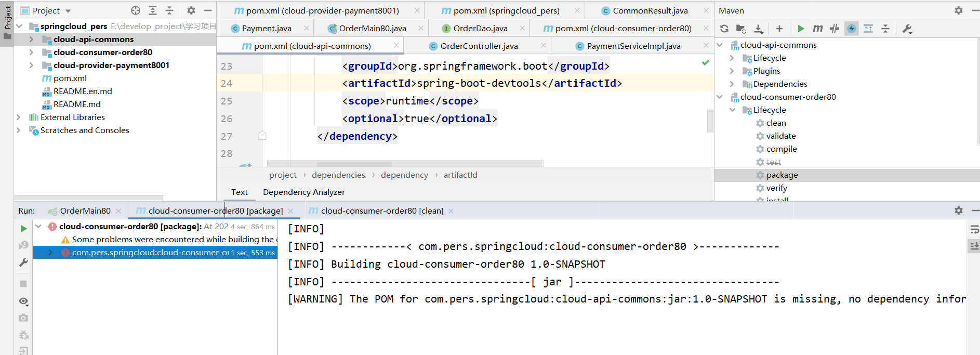Click scroll to end of console icon
The width and height of the screenshot is (980, 355).
[974, 245]
